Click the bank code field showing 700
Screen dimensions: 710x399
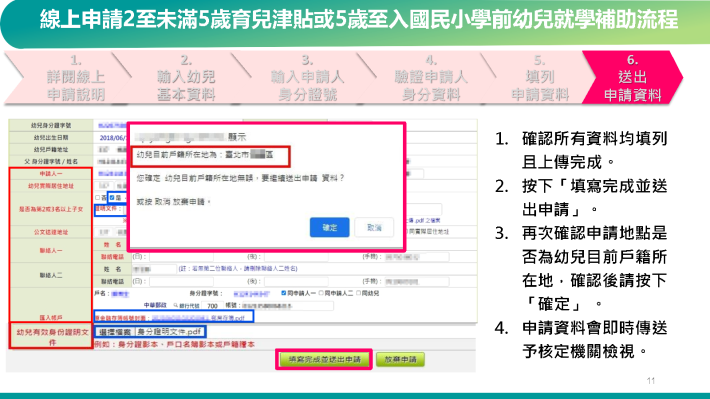click(x=212, y=306)
